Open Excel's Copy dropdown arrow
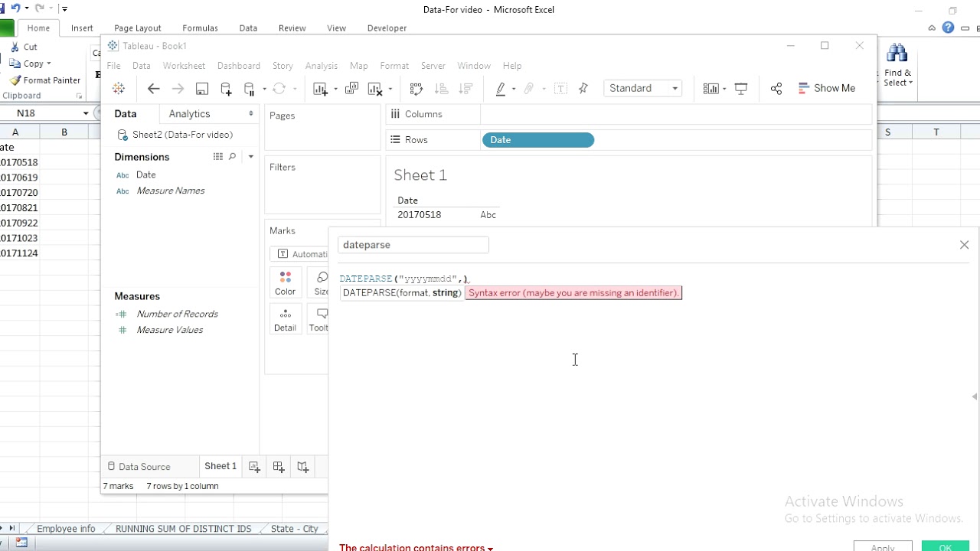The height and width of the screenshot is (551, 980). (x=49, y=64)
